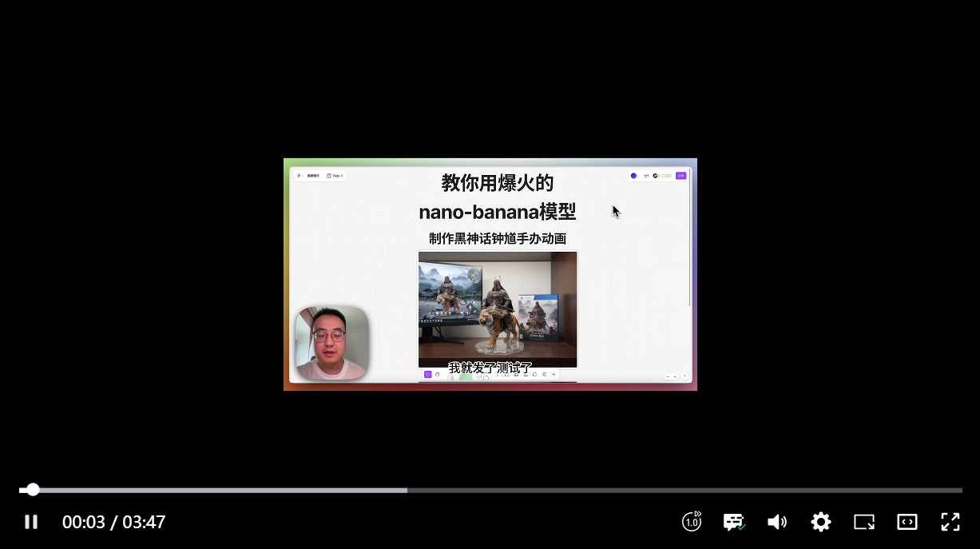This screenshot has width=980, height=549.
Task: Click the question mark help button in video
Action: click(684, 376)
